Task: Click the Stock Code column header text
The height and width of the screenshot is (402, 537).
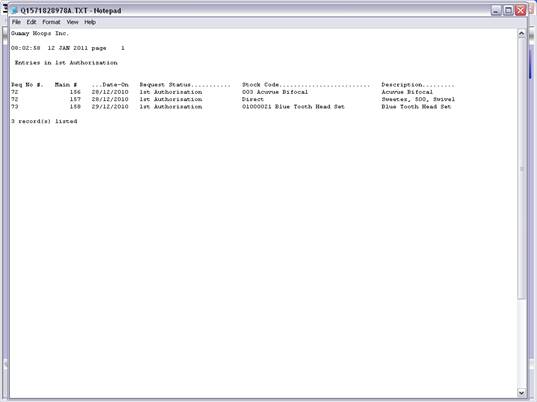Action: pos(260,85)
